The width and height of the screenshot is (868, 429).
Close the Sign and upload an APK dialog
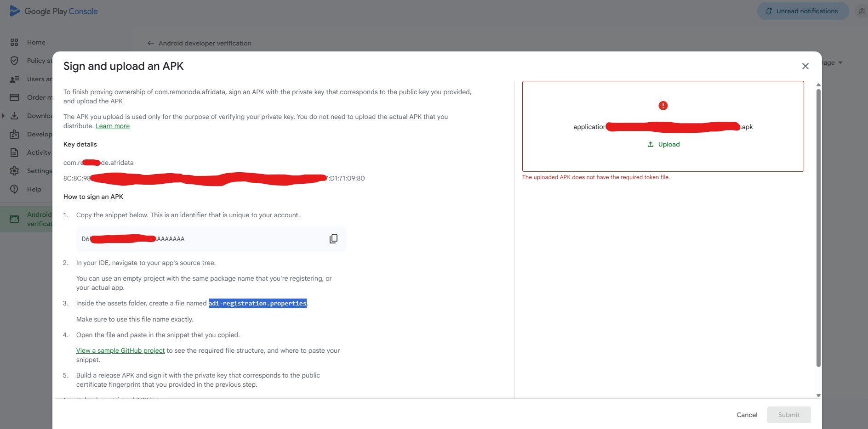[x=805, y=66]
